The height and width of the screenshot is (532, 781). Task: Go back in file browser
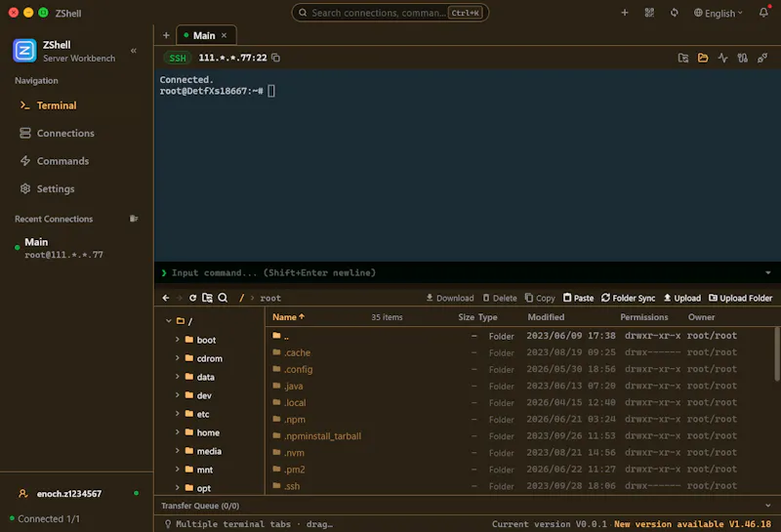coord(166,298)
